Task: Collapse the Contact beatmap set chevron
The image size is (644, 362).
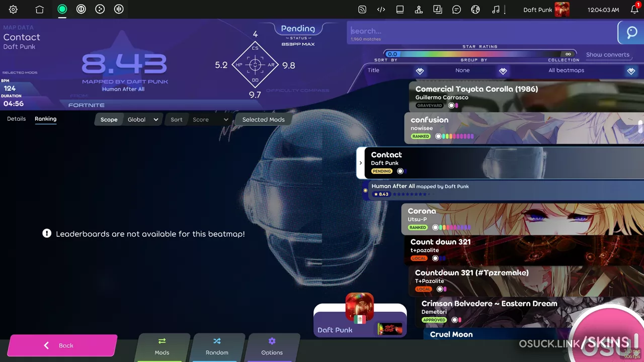Action: coord(360,163)
